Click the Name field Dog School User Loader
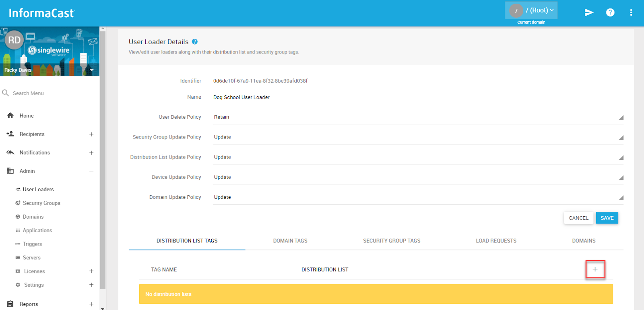The image size is (644, 310). tap(418, 97)
